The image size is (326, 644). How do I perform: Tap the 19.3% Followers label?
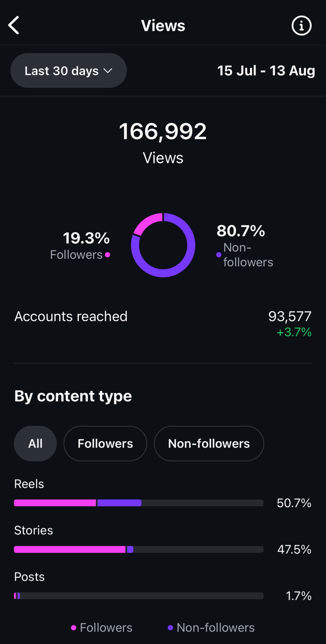pos(86,238)
